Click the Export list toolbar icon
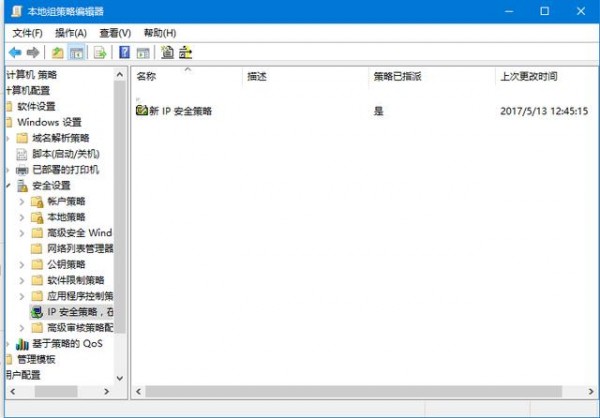600x418 pixels. [100, 52]
